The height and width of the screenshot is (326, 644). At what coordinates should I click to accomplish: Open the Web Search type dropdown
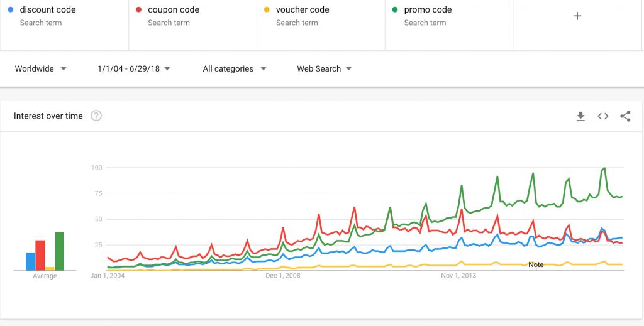pos(324,69)
